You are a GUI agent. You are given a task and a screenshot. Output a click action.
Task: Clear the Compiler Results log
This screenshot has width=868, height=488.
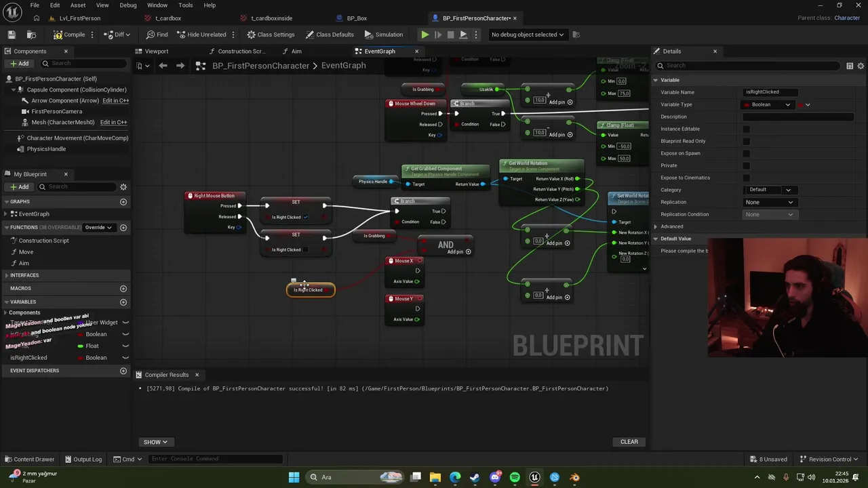[629, 442]
